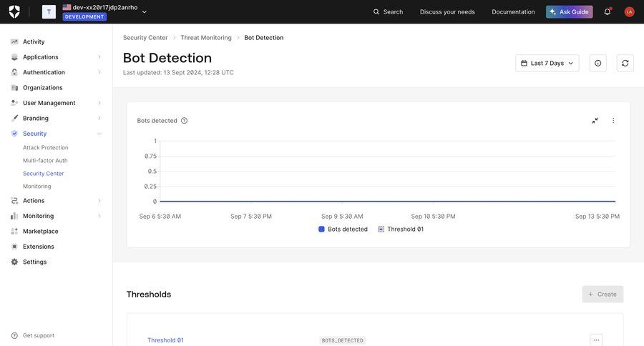Open the Threshold 01 link in Thresholds list
Viewport: 644px width, 346px height.
coord(165,340)
